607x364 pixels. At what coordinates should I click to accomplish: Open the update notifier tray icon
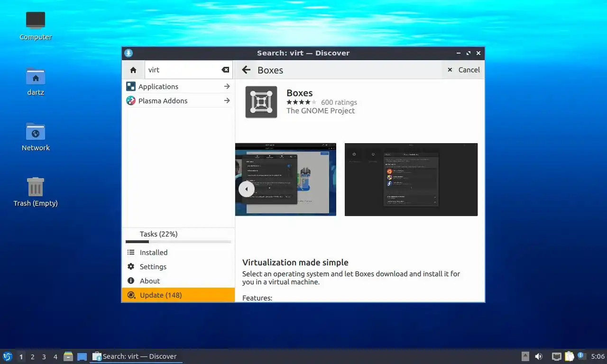(581, 356)
